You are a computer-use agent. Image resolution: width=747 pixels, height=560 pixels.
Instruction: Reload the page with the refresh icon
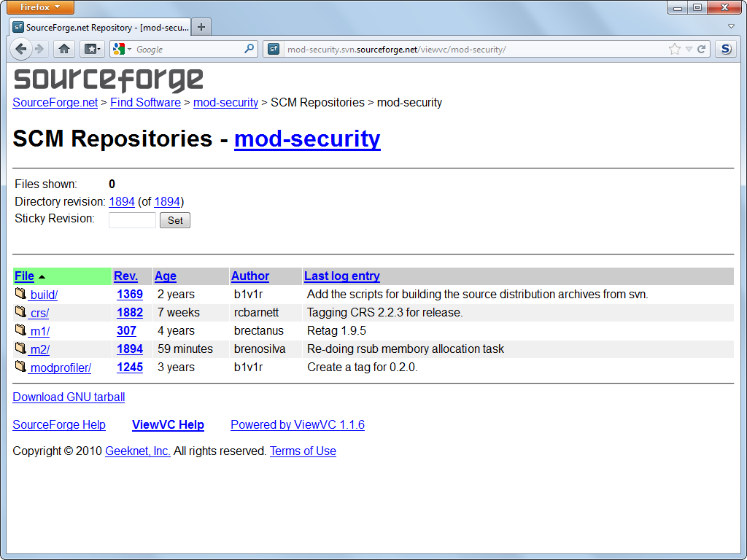point(701,49)
